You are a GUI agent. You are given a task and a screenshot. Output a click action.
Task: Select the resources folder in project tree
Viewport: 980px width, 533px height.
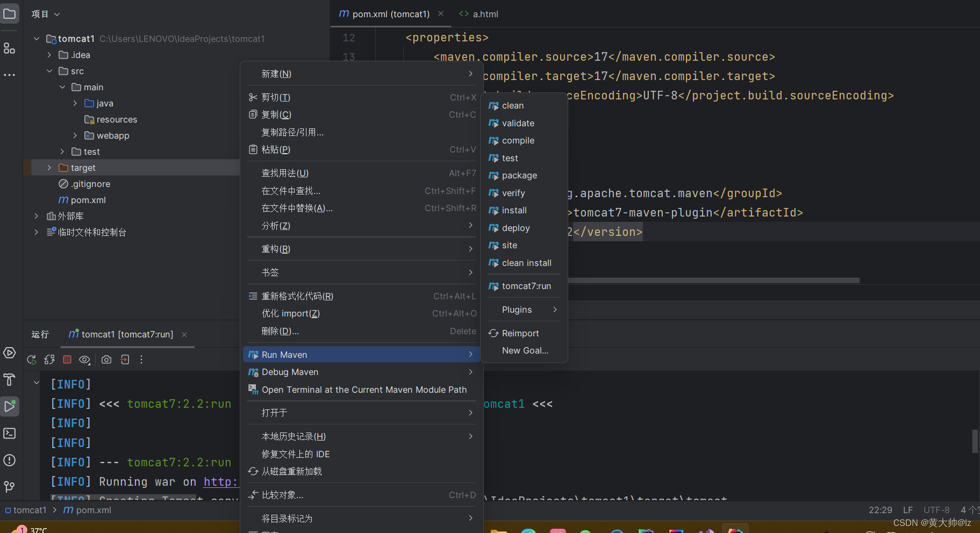pos(111,119)
